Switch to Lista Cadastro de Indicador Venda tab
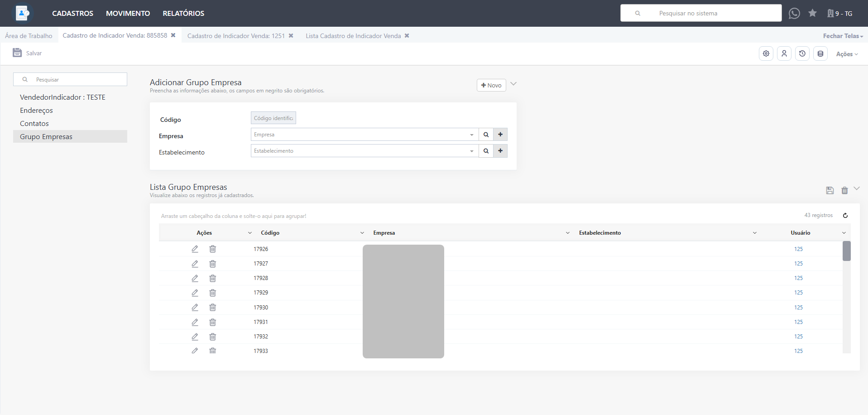 click(x=353, y=36)
